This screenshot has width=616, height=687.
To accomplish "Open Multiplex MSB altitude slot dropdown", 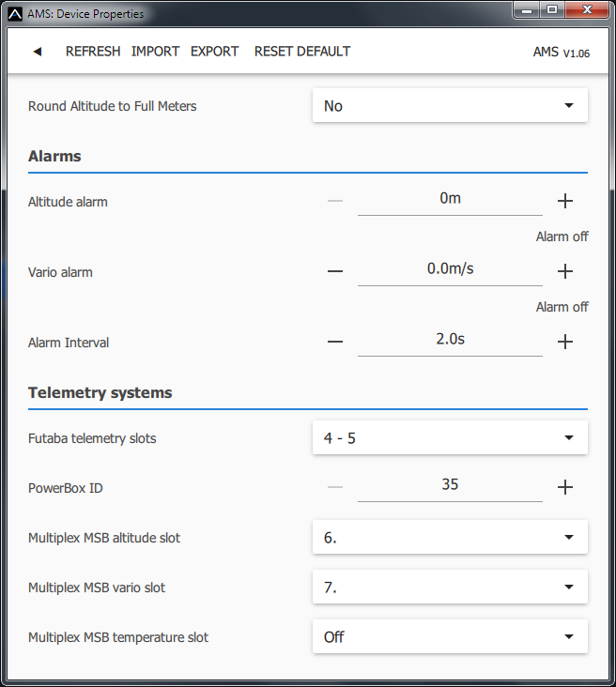I will 450,538.
